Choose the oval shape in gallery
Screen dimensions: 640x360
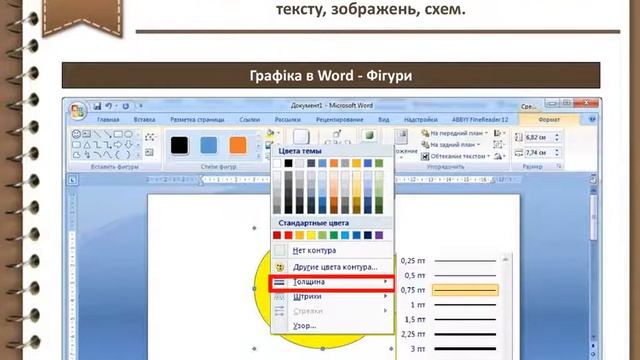point(129,134)
